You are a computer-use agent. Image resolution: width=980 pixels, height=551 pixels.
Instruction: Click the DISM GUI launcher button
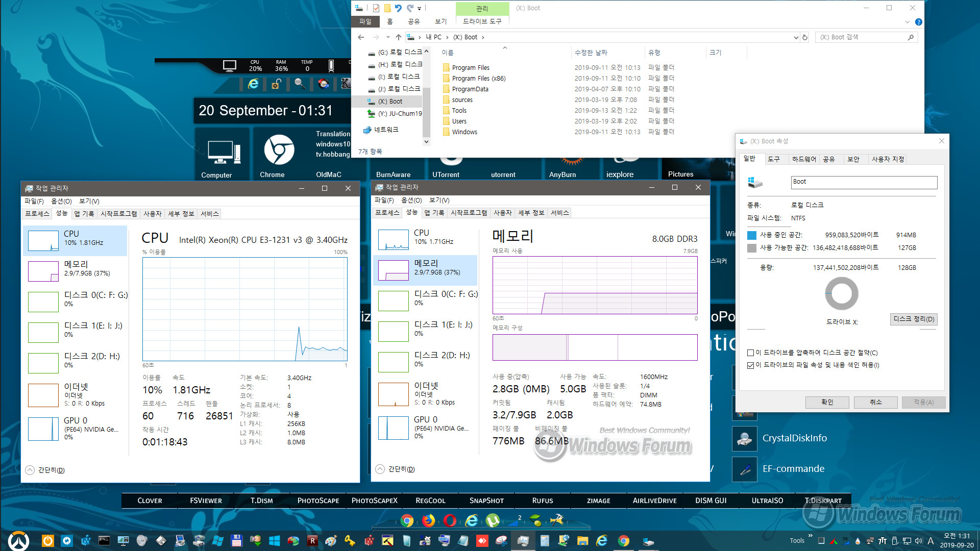pyautogui.click(x=711, y=501)
